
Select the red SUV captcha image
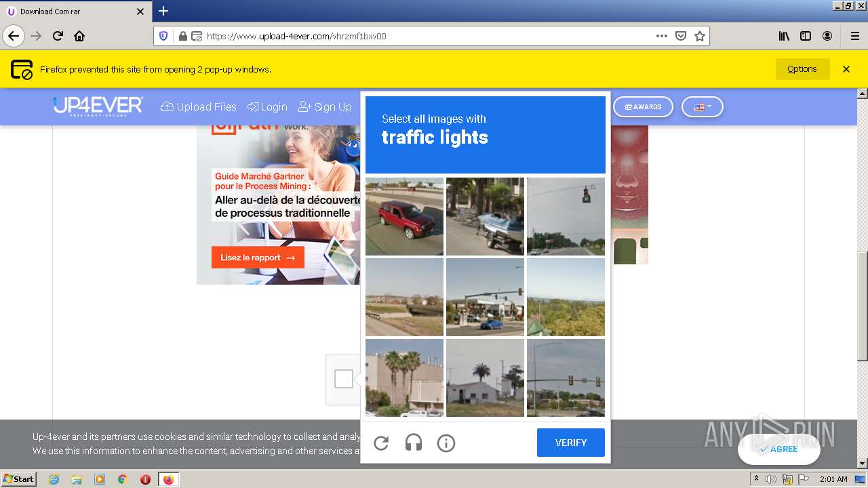point(404,217)
